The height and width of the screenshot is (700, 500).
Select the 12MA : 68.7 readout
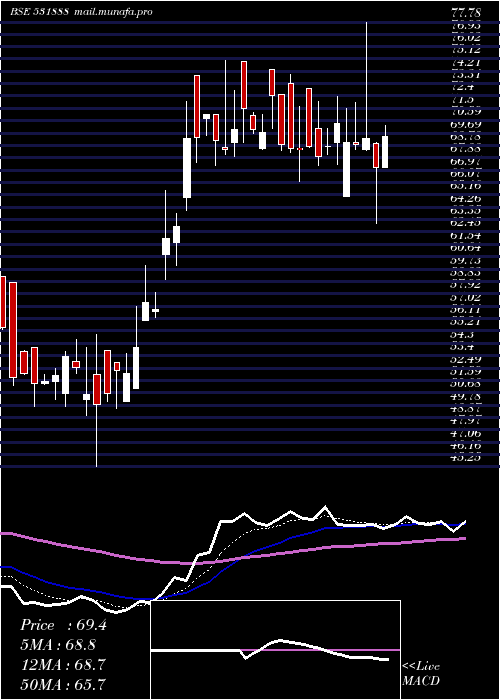pyautogui.click(x=63, y=665)
